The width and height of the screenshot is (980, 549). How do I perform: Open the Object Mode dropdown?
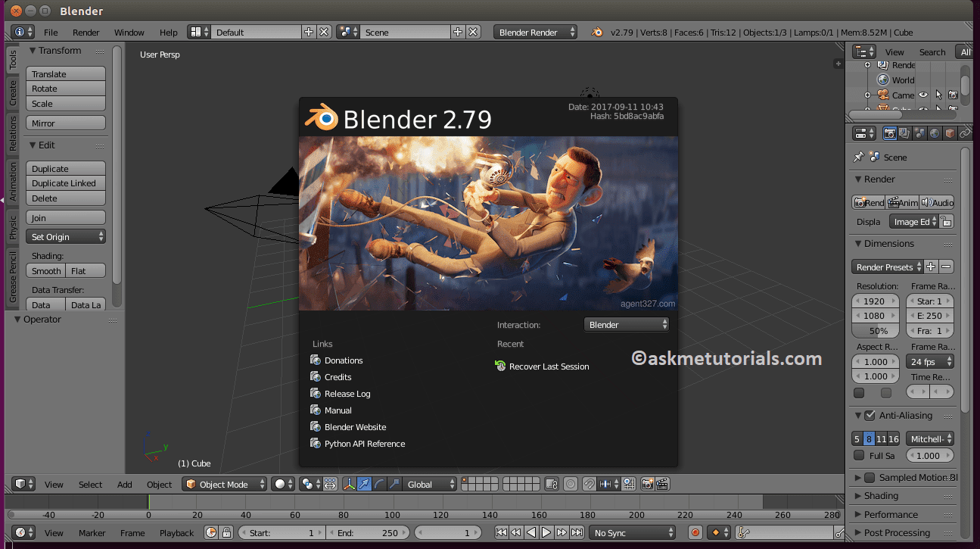[225, 484]
